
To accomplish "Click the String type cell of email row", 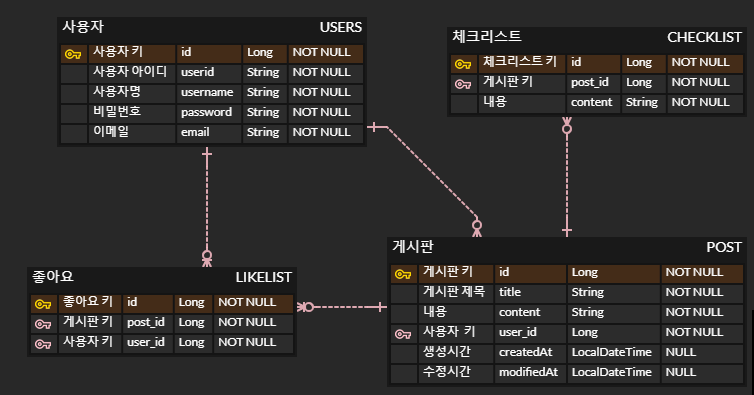I will (265, 133).
